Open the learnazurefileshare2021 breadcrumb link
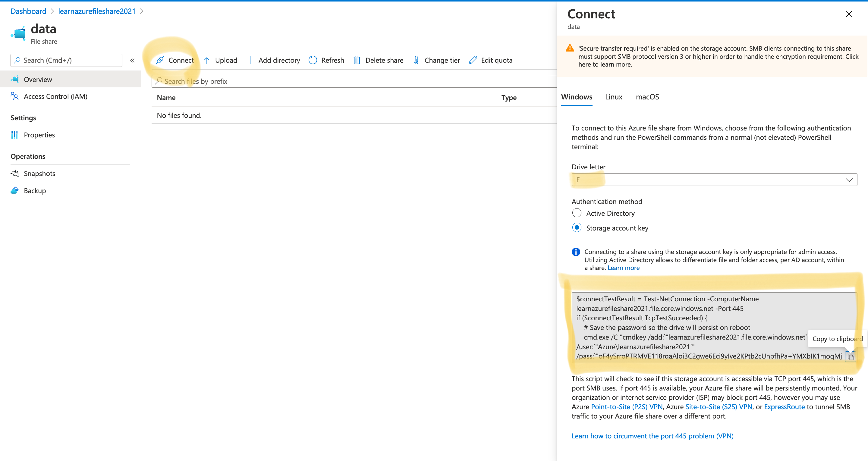 pyautogui.click(x=97, y=11)
